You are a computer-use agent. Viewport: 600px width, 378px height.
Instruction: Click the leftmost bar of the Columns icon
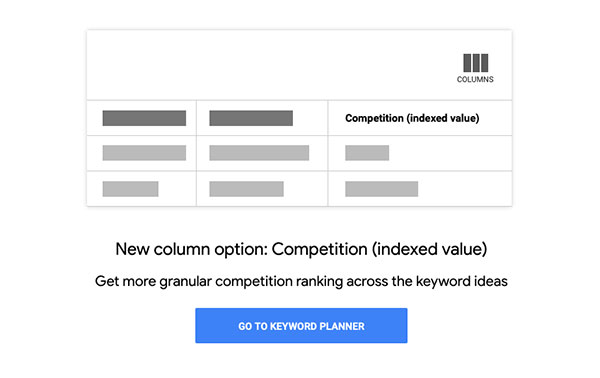click(467, 63)
